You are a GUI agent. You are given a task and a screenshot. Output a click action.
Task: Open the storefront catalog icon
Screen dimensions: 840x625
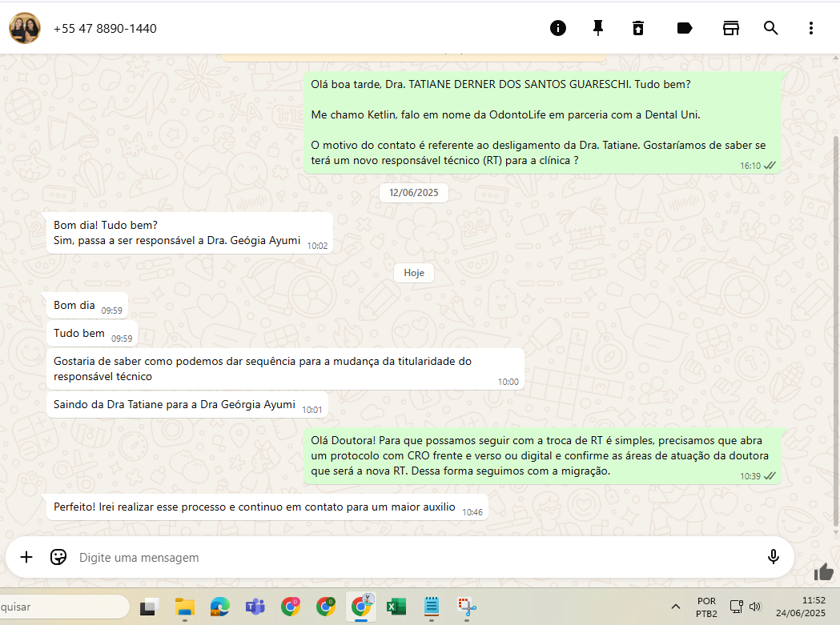click(731, 28)
